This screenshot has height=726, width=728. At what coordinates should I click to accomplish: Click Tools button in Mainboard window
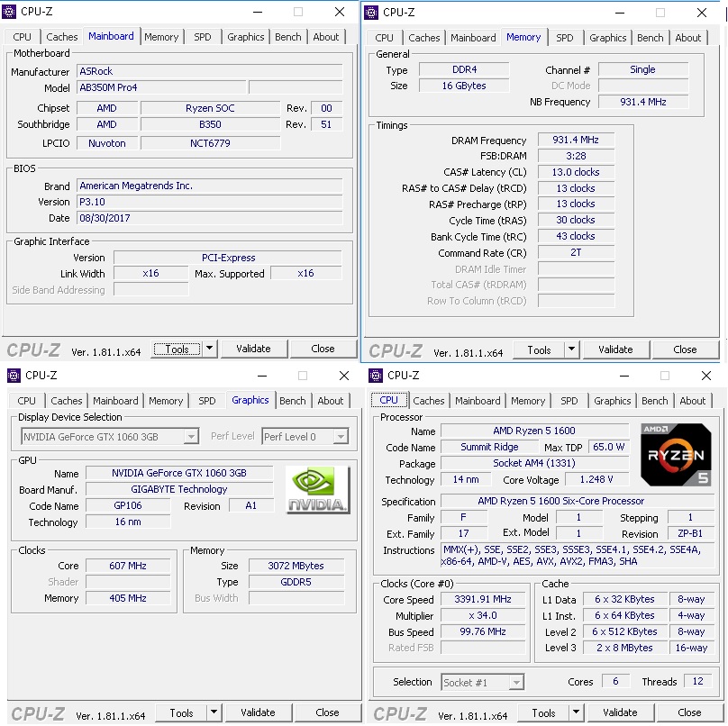pyautogui.click(x=177, y=349)
